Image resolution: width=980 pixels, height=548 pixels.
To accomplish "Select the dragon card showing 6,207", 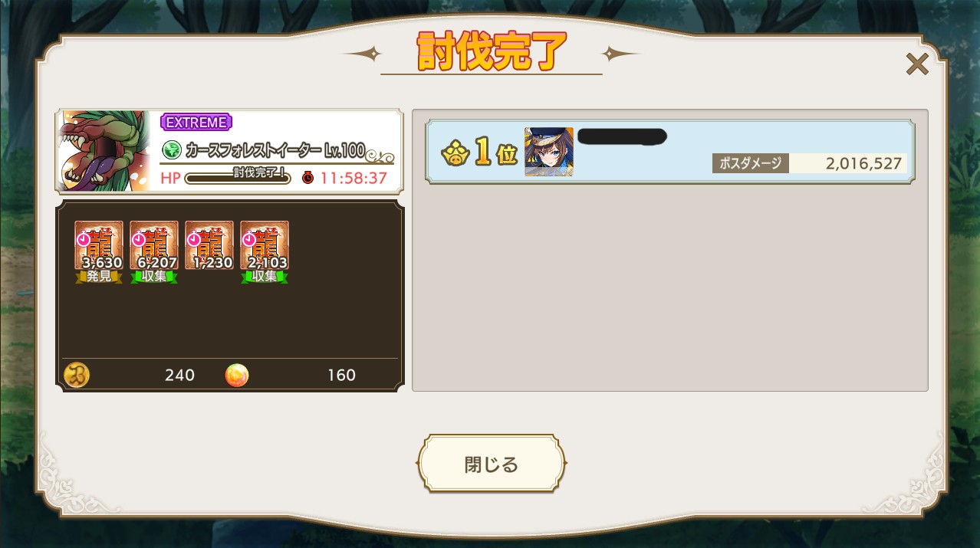I will [154, 245].
